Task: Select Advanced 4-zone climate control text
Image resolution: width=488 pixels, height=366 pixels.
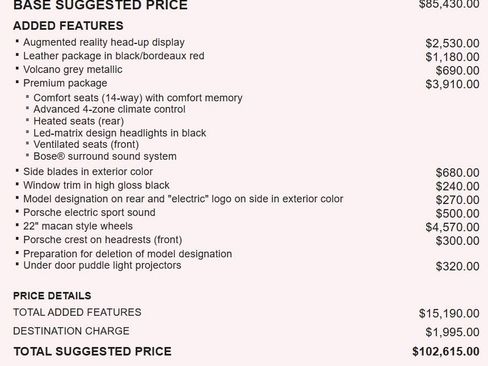Action: 109,109
